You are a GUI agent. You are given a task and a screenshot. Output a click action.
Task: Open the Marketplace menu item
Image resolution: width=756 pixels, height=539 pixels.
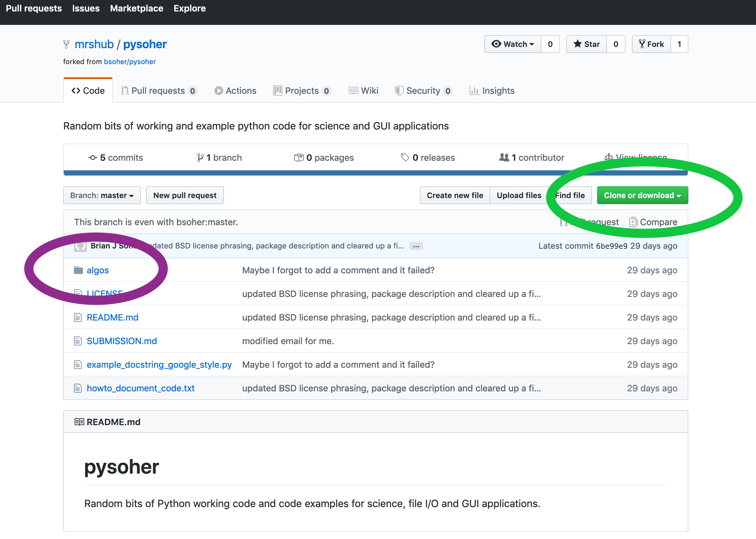click(x=137, y=8)
